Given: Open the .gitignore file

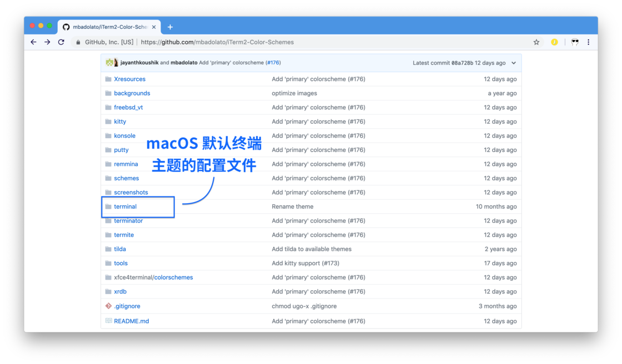Looking at the screenshot, I should (127, 306).
